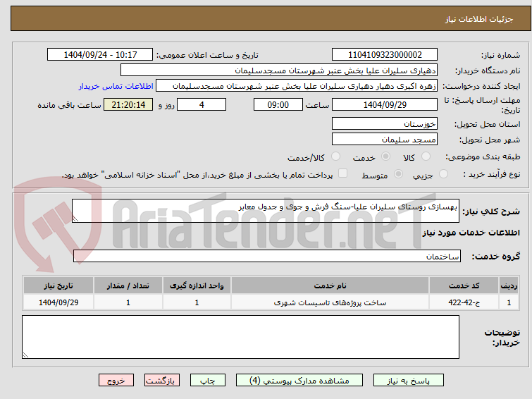The height and width of the screenshot is (399, 532).
Task: Select the کالا/خدمت radio button
Action: coord(335,156)
